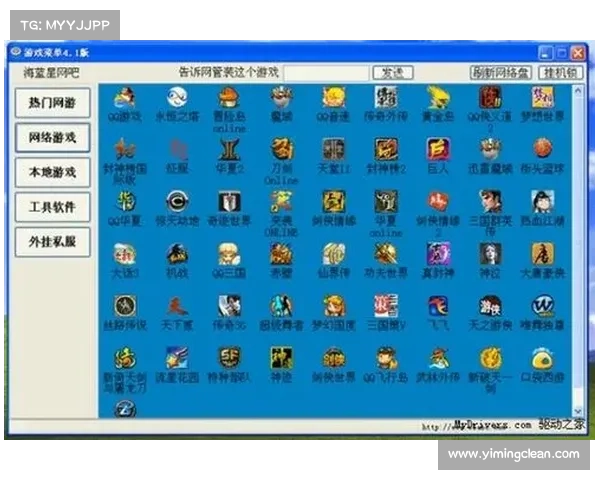600x480 pixels.
Task: Open the 赤壁 game icon
Action: (x=281, y=254)
